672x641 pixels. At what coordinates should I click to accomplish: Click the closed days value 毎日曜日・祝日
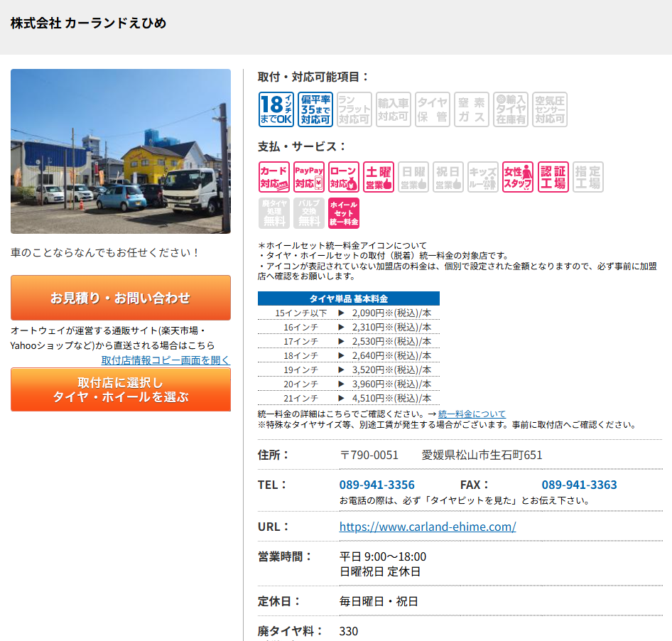coord(379,601)
